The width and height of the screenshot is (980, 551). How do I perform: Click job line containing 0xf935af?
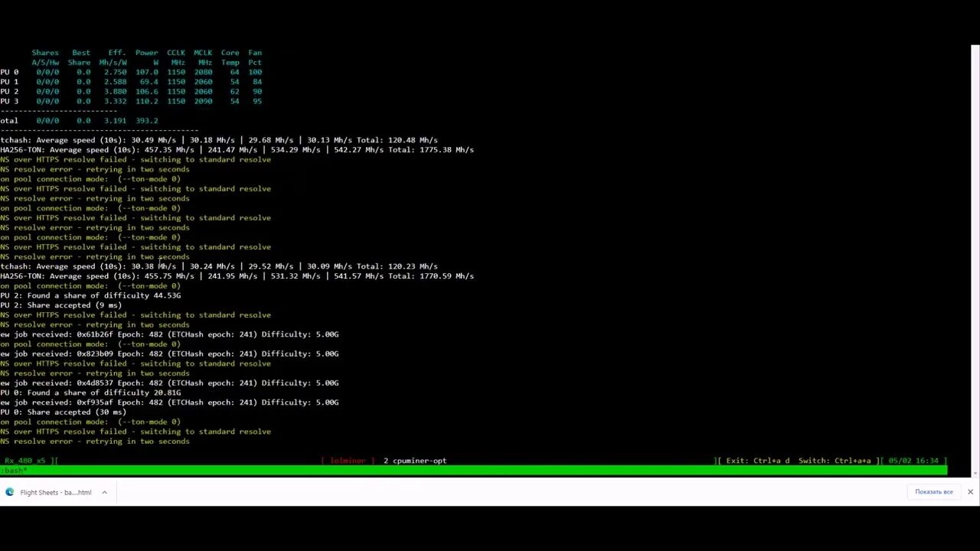(x=169, y=403)
